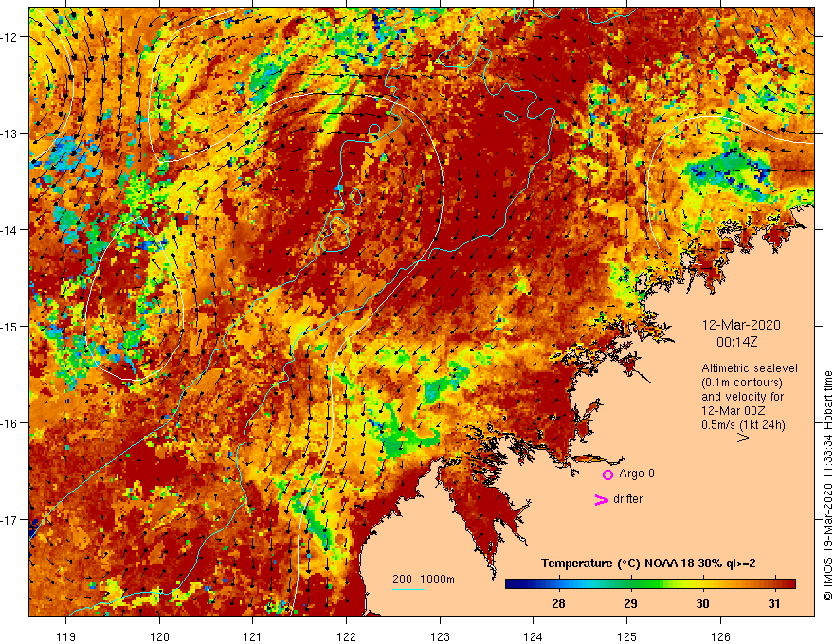Click longitude axis label 119
Screen dimensions: 834x644
pyautogui.click(x=66, y=636)
